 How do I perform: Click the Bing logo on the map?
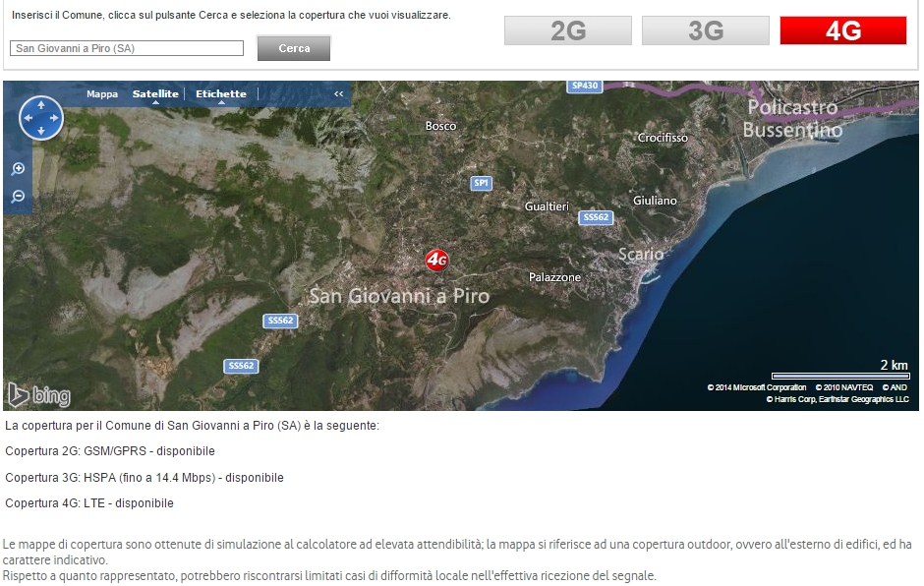[x=39, y=395]
